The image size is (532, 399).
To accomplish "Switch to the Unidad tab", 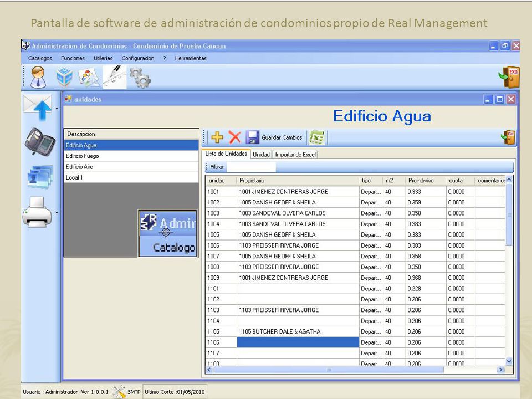I will [x=261, y=155].
